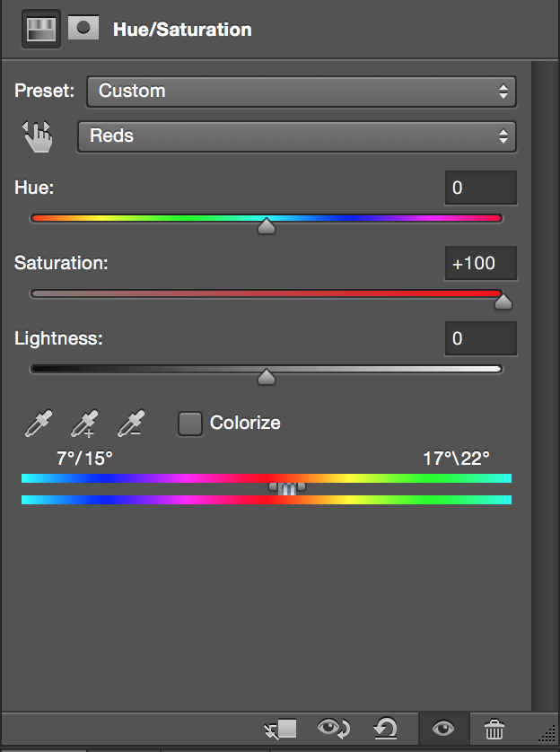Enable the Colorize checkbox
560x752 pixels.
(x=190, y=424)
